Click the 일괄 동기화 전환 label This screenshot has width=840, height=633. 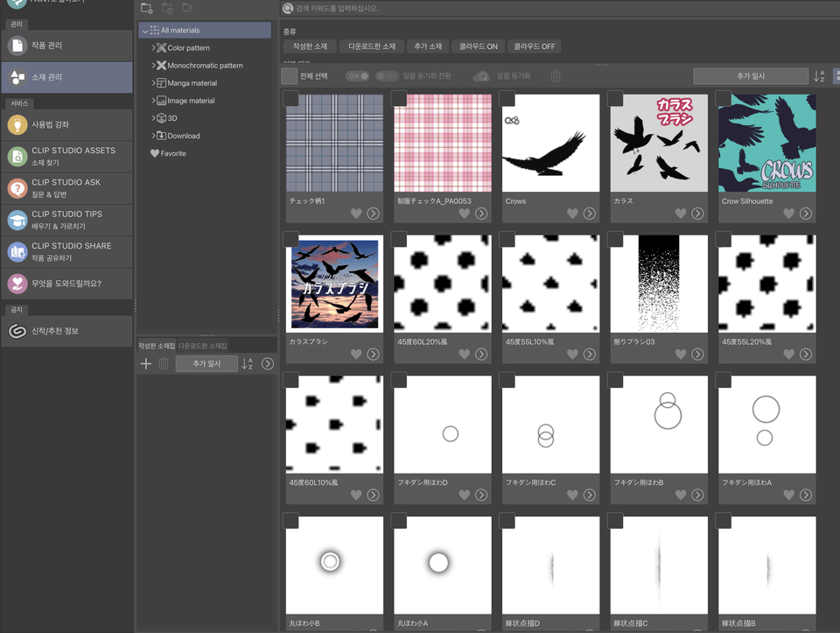point(427,76)
